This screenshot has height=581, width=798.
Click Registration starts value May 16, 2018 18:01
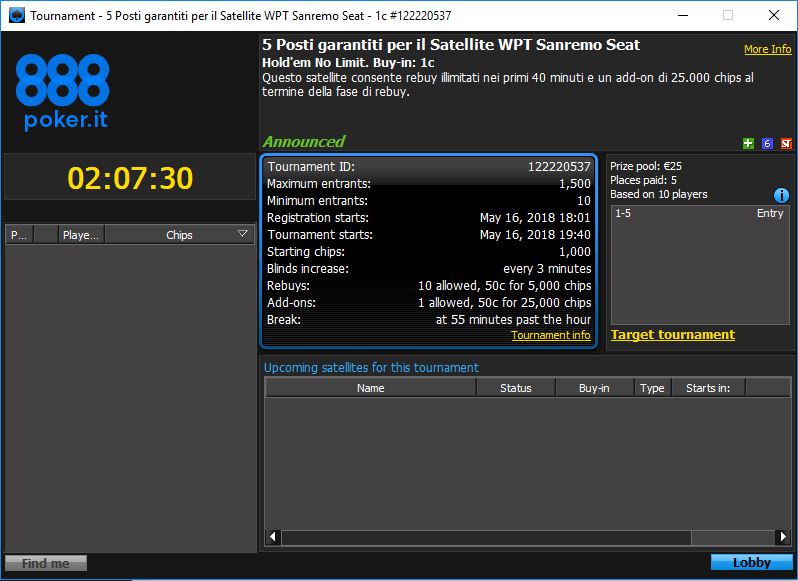[535, 218]
